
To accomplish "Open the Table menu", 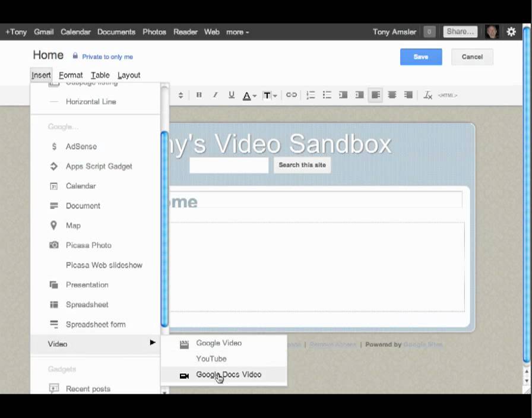I will click(100, 75).
